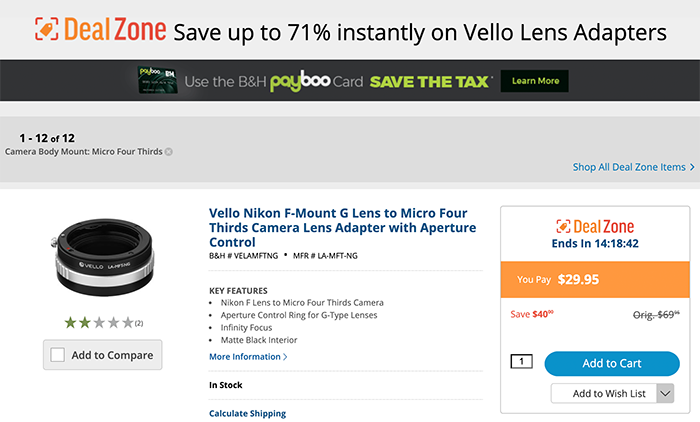700x422 pixels.
Task: Focus the quantity input field
Action: pyautogui.click(x=524, y=362)
